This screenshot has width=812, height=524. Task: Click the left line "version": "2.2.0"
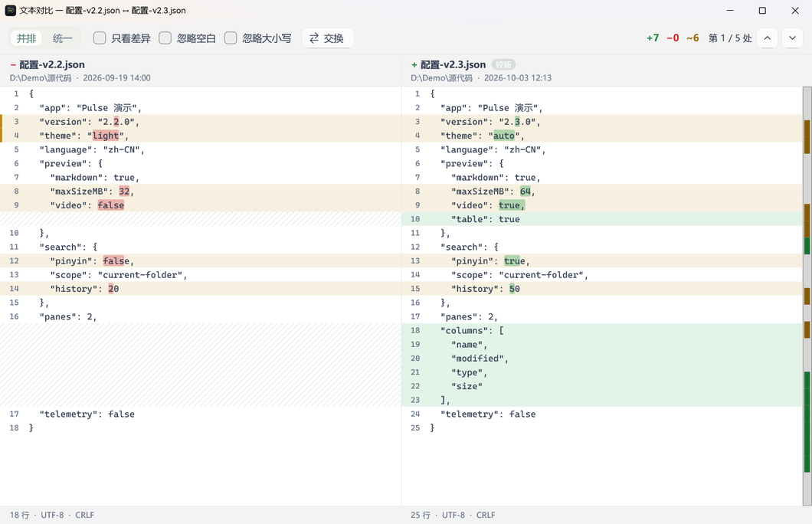click(x=201, y=122)
